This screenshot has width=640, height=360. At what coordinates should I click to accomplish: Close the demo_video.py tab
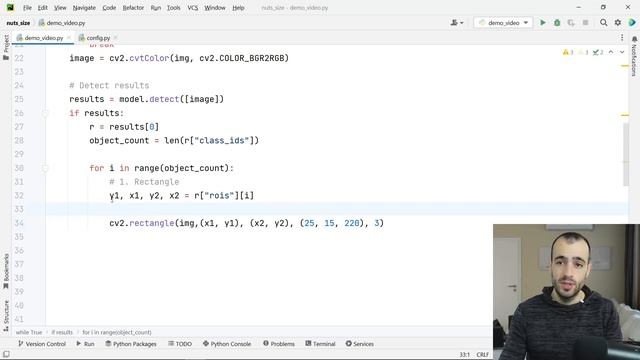(69, 38)
